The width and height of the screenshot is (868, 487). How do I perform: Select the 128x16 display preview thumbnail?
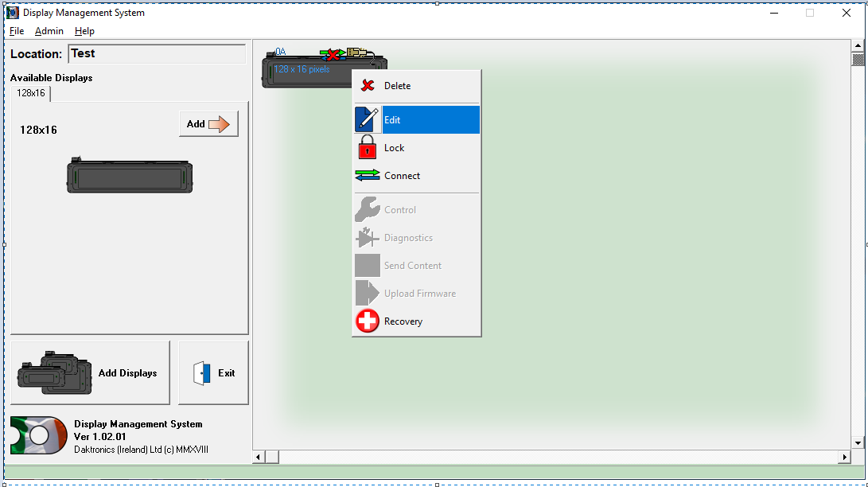tap(130, 176)
